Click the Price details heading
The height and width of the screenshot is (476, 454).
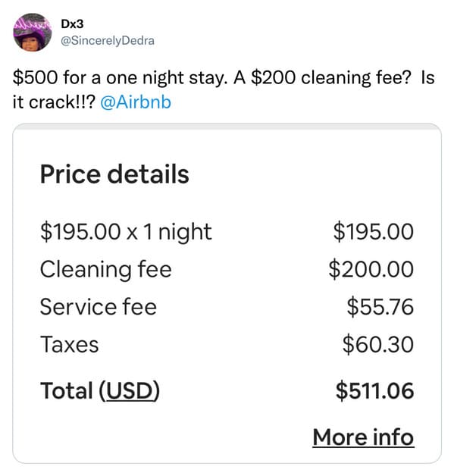[x=114, y=174]
